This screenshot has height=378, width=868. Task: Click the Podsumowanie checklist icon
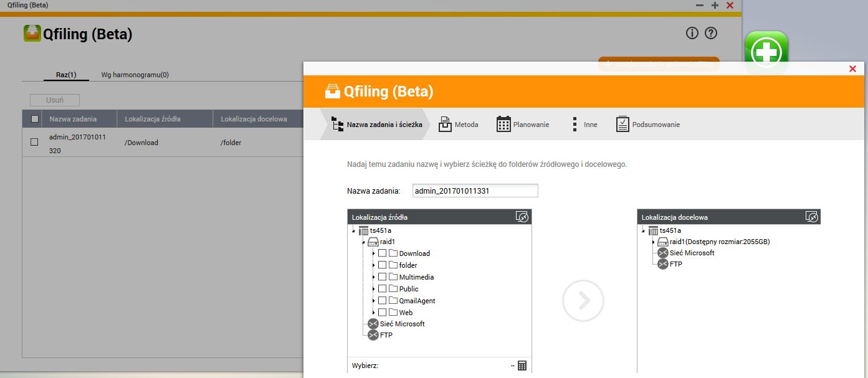622,125
